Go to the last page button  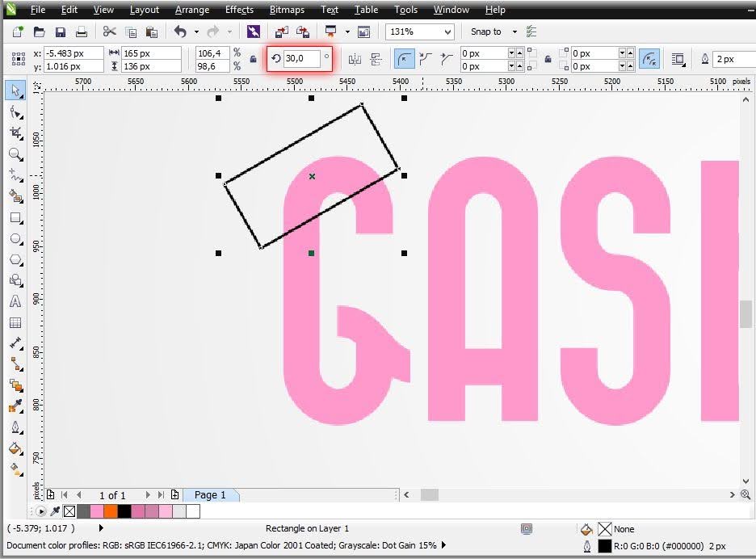click(161, 495)
